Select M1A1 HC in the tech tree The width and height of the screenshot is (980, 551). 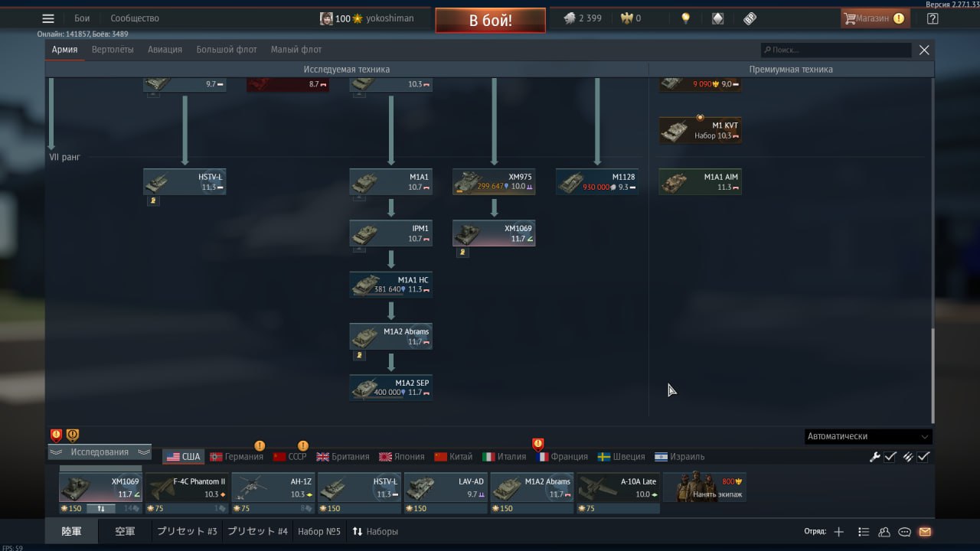tap(391, 285)
